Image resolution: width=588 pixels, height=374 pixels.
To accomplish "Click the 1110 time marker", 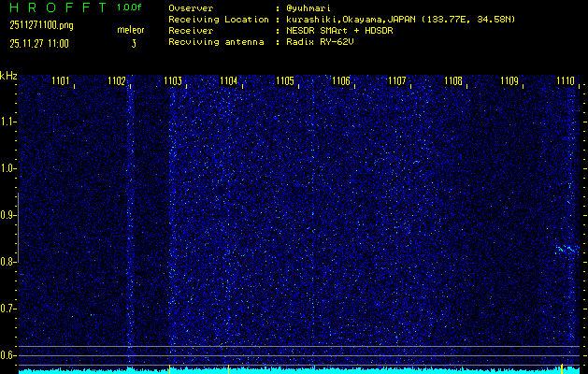I will tap(566, 81).
